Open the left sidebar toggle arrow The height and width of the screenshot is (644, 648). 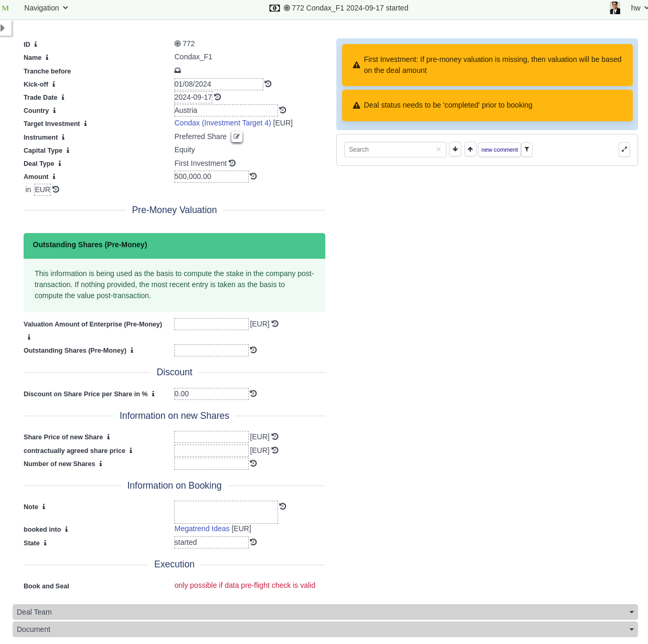pyautogui.click(x=3, y=28)
